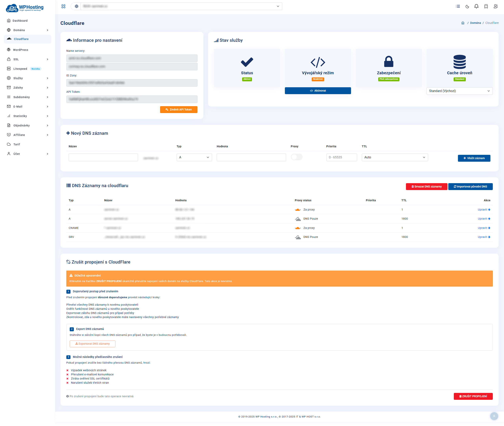Click the Vložit záznam button
The height and width of the screenshot is (426, 504).
pyautogui.click(x=474, y=158)
